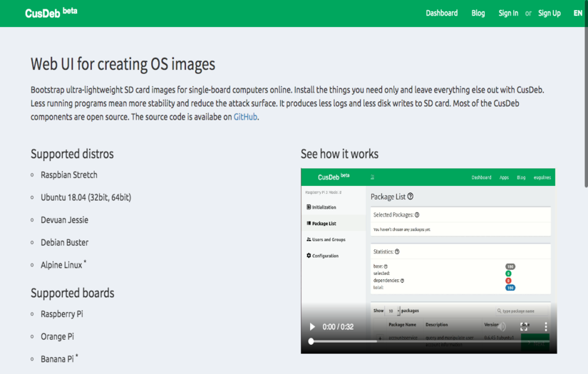The height and width of the screenshot is (374, 588).
Task: Click the video timestamp 0:00 / 0:32
Action: [x=338, y=327]
